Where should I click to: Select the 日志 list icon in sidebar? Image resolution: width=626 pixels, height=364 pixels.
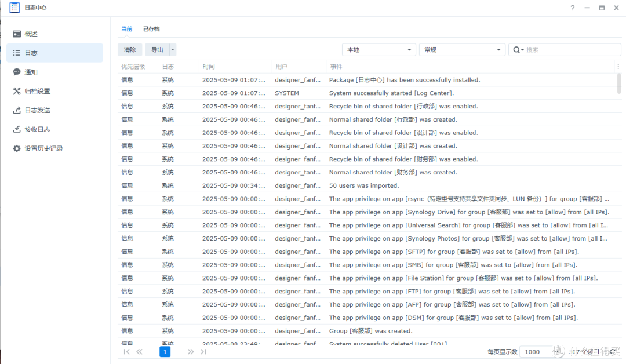[x=17, y=53]
